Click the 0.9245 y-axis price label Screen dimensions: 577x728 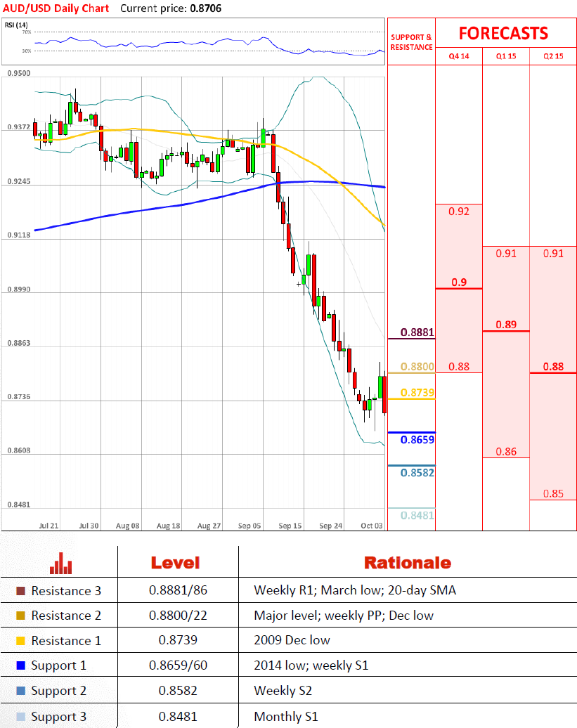18,181
